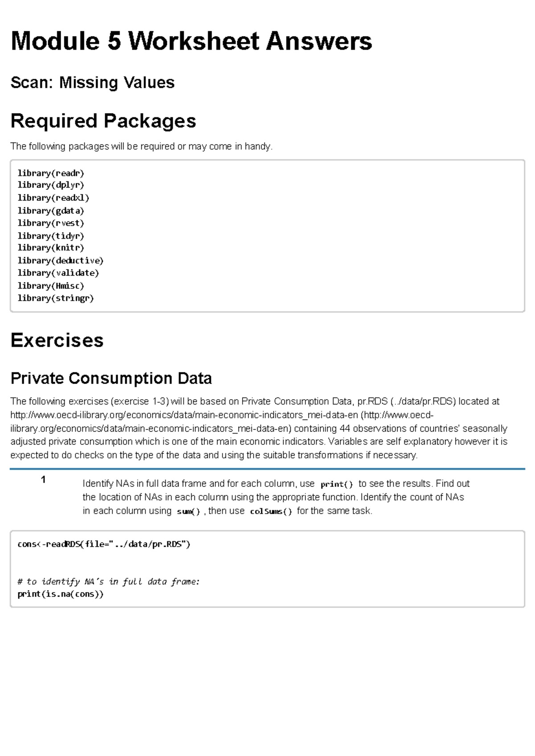Click the inline colSums() code

271,511
